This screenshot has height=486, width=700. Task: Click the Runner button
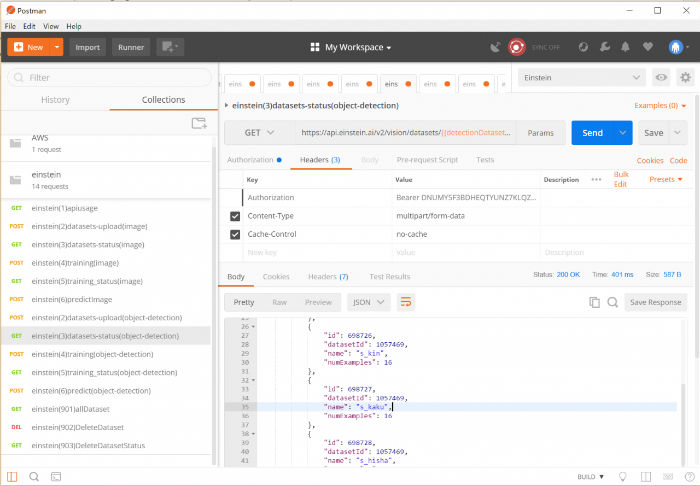pyautogui.click(x=131, y=47)
